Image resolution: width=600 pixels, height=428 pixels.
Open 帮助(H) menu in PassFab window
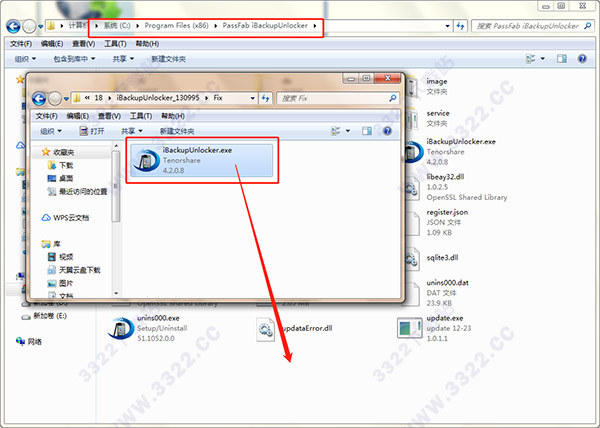[147, 44]
